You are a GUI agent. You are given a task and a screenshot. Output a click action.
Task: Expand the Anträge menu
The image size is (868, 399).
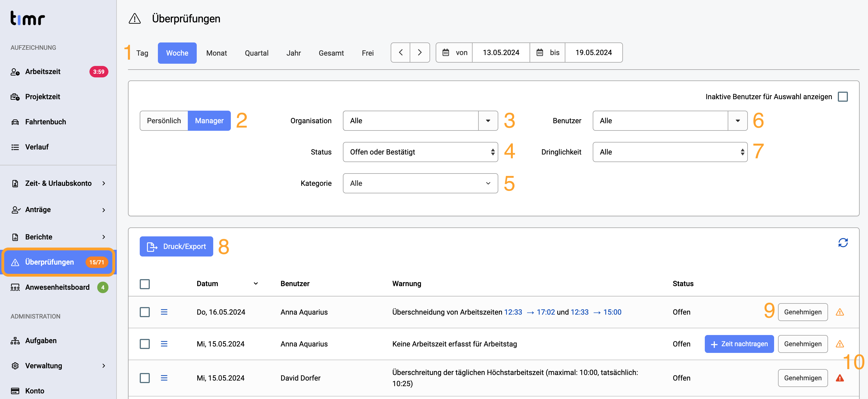point(58,210)
